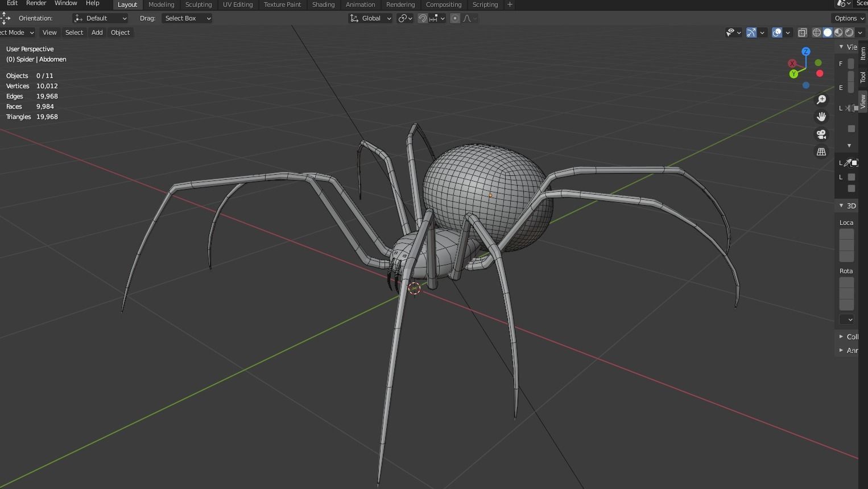Open the Item sidebar tab

coord(863,53)
